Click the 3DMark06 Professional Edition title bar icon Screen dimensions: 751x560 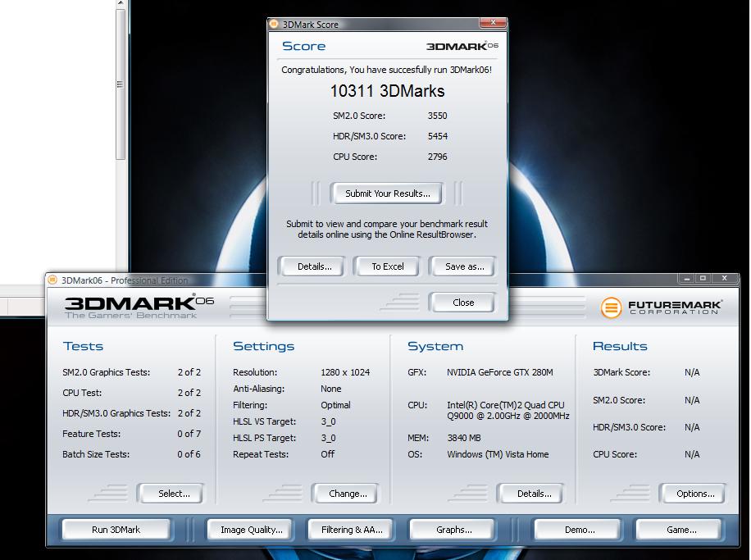[52, 280]
